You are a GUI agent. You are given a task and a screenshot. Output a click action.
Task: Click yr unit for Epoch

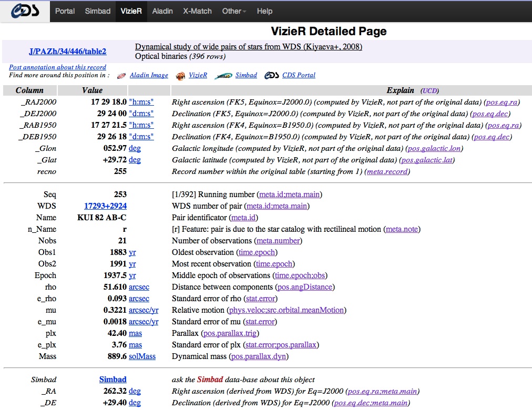pyautogui.click(x=132, y=275)
